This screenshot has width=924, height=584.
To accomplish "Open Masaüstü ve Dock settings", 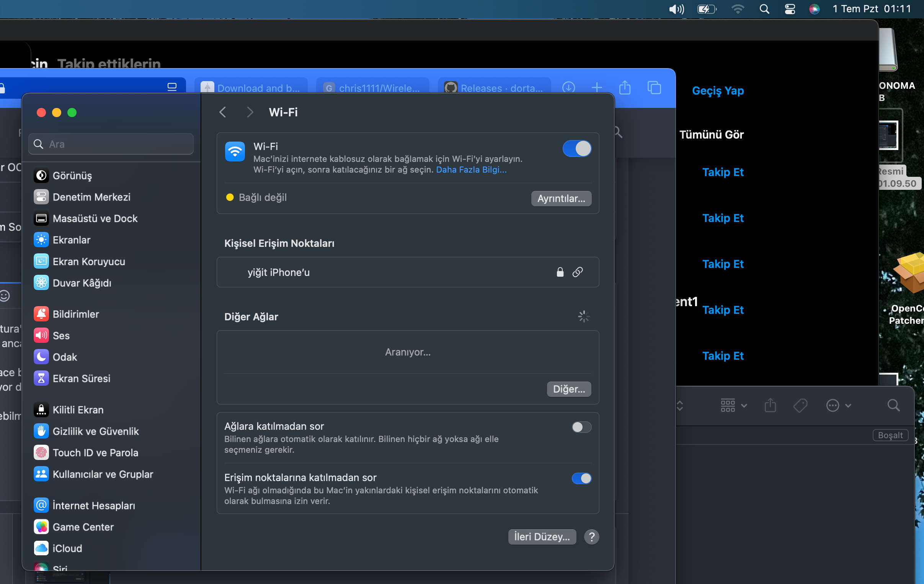I will 95,218.
